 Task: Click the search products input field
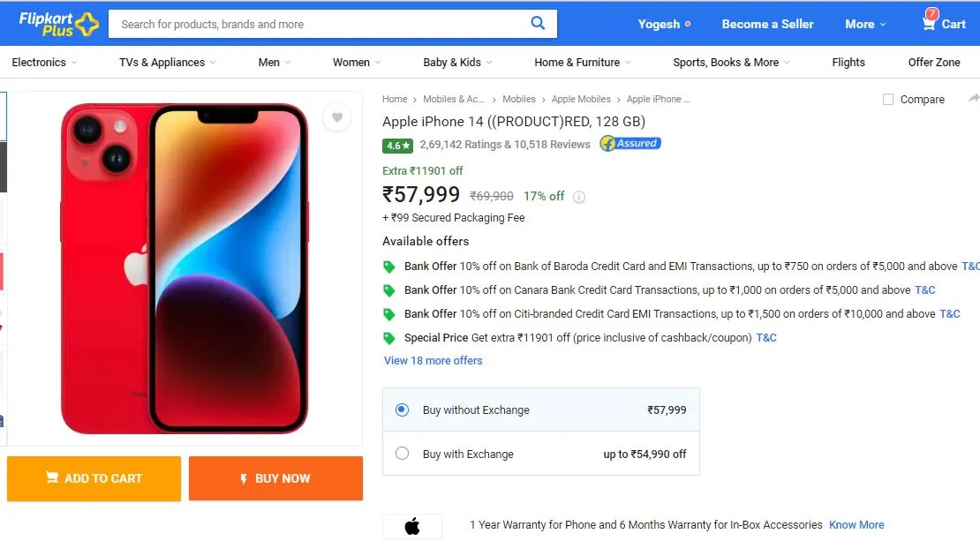coord(319,24)
